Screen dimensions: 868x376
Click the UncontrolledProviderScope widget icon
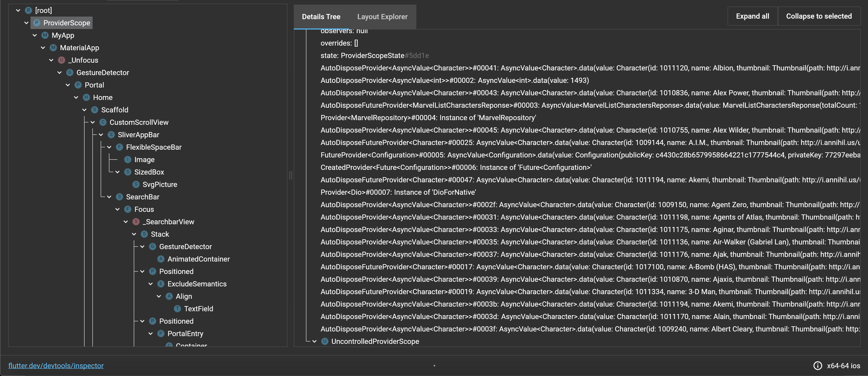click(x=325, y=341)
